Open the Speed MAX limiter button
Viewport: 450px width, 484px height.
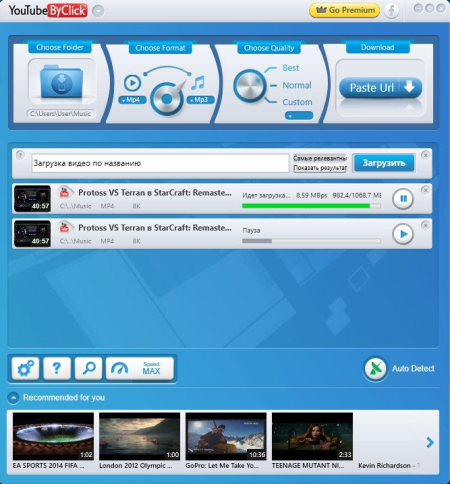tap(140, 368)
